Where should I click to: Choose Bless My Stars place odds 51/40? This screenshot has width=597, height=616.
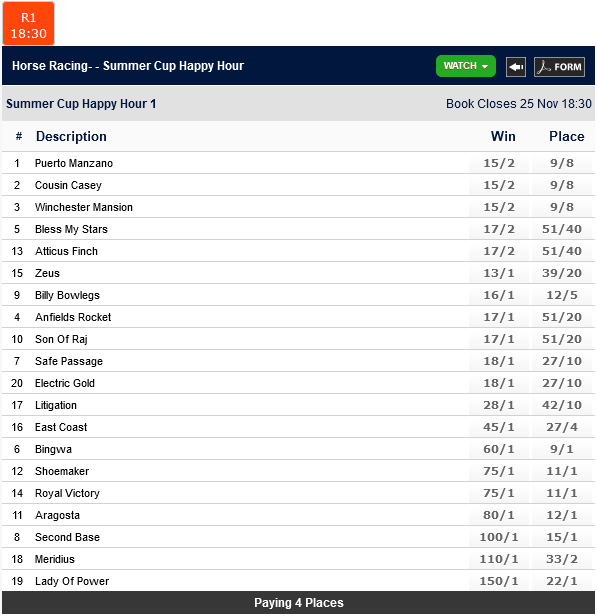point(562,229)
